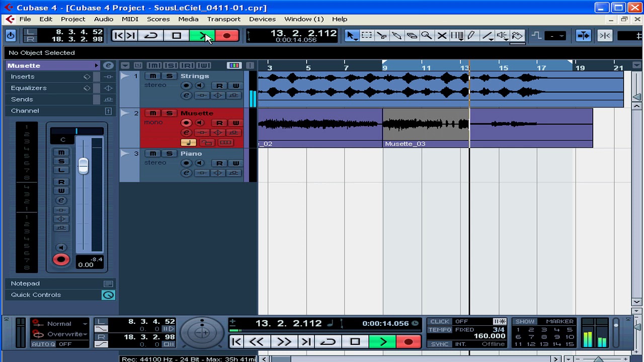Toggle Write automation on Strings track
The width and height of the screenshot is (644, 362).
coord(235,85)
